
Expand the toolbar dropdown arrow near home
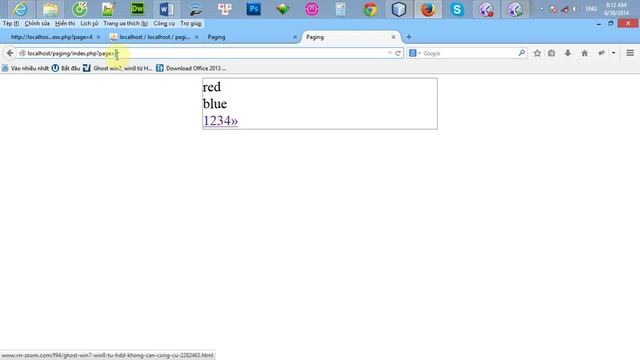[x=613, y=53]
